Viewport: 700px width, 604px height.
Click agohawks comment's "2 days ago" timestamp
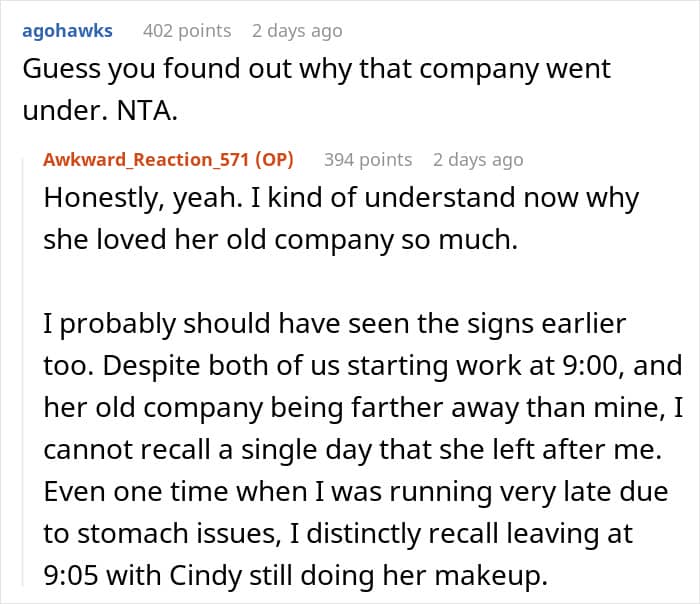pyautogui.click(x=297, y=30)
